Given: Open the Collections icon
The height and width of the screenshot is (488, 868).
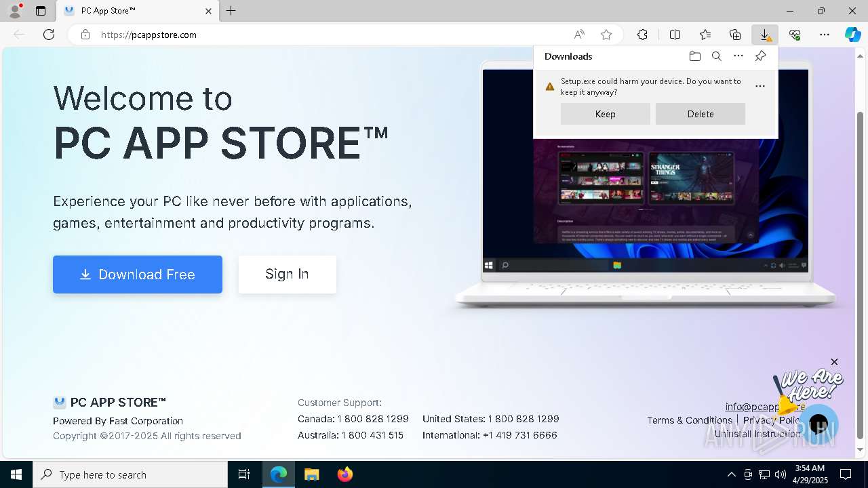Looking at the screenshot, I should click(x=735, y=35).
